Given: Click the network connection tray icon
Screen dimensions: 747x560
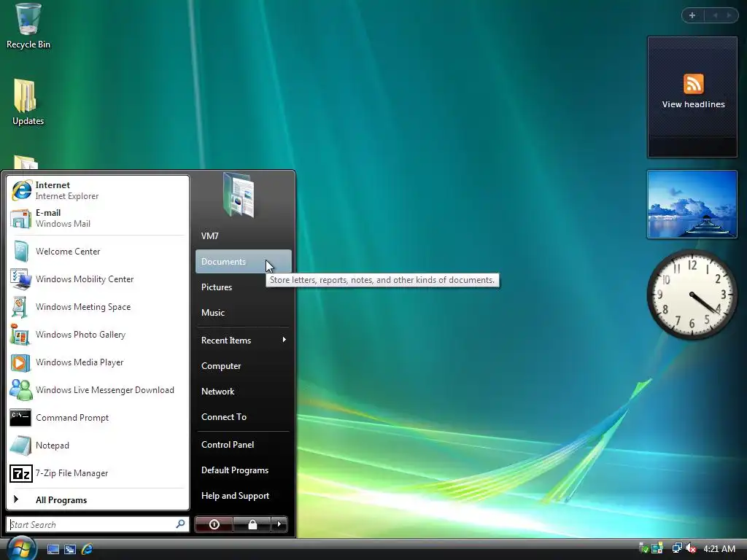Looking at the screenshot, I should (x=676, y=549).
